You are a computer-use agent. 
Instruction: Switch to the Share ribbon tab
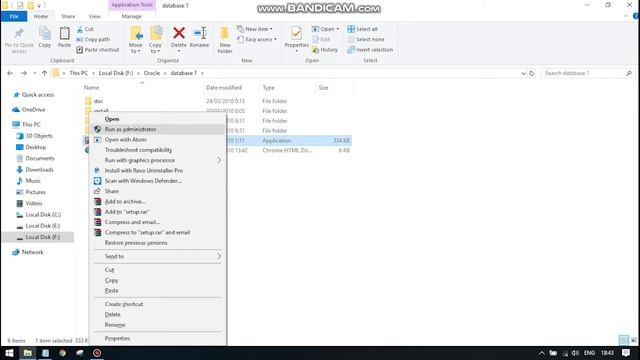click(x=68, y=16)
